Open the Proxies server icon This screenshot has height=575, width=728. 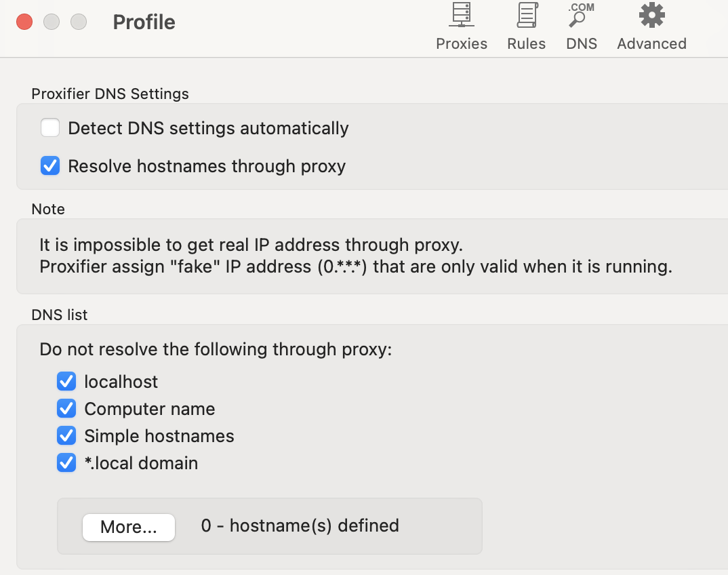pos(461,16)
